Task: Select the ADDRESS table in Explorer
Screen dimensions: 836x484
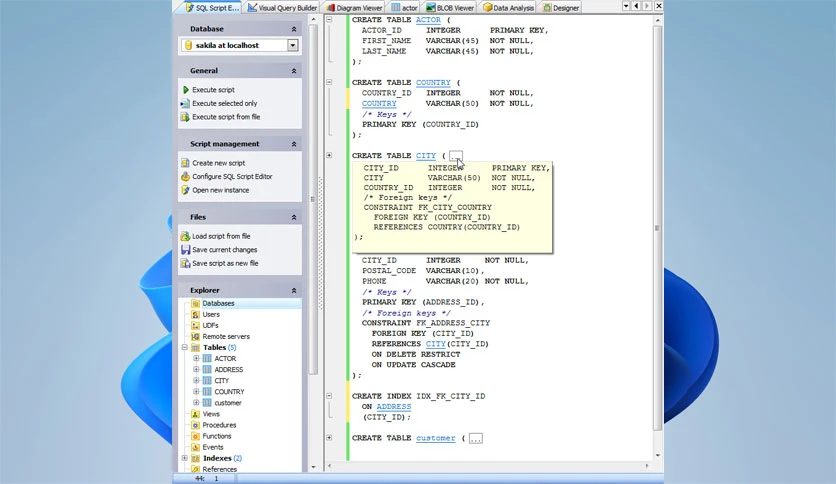Action: [229, 369]
